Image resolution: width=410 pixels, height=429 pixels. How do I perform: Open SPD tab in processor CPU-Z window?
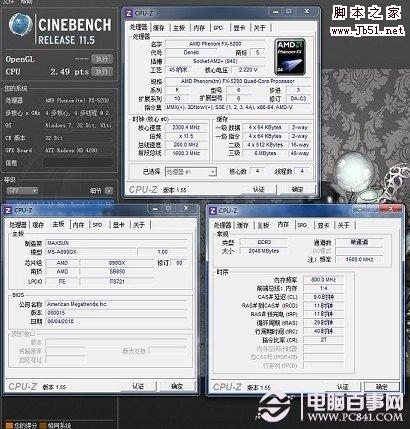coord(218,28)
